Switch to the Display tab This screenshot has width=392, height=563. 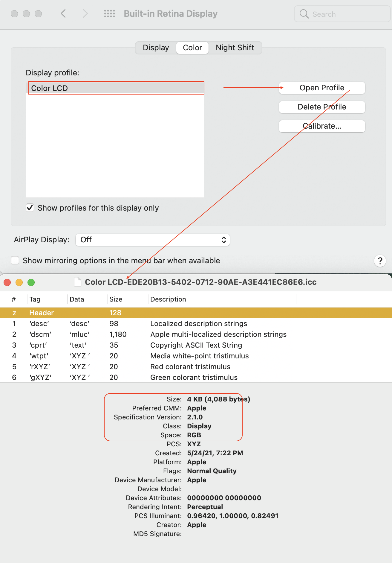point(156,48)
